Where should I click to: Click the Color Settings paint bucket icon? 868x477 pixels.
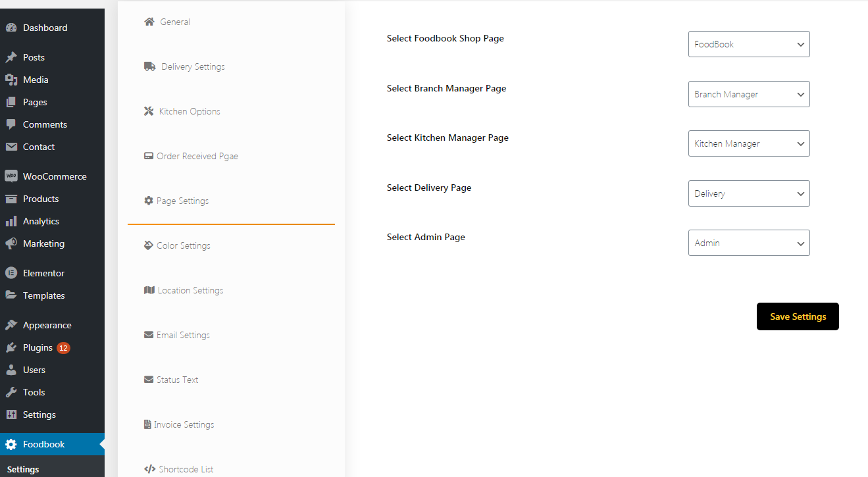click(x=149, y=245)
